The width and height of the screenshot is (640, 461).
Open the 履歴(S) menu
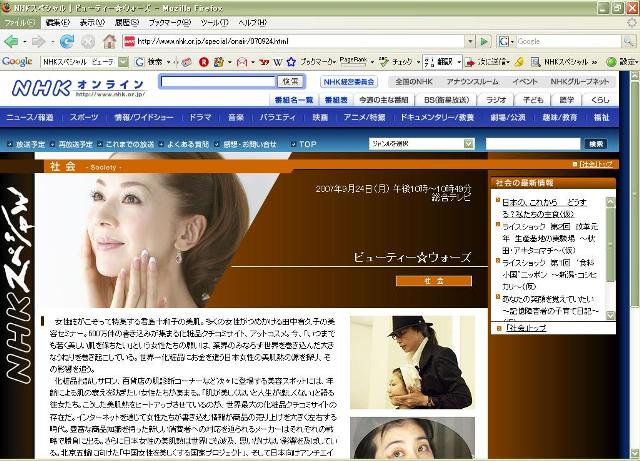click(127, 23)
